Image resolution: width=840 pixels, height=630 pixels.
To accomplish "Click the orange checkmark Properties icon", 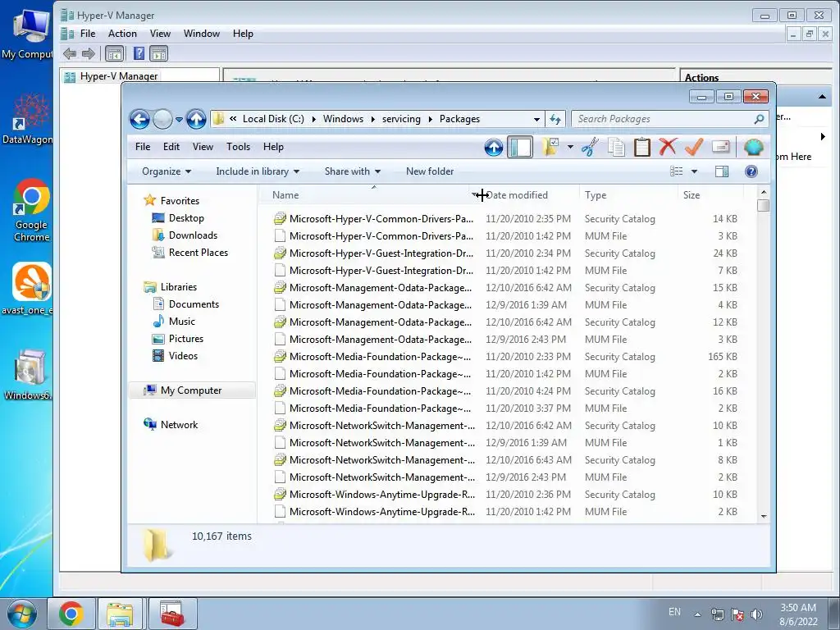I will [x=694, y=146].
